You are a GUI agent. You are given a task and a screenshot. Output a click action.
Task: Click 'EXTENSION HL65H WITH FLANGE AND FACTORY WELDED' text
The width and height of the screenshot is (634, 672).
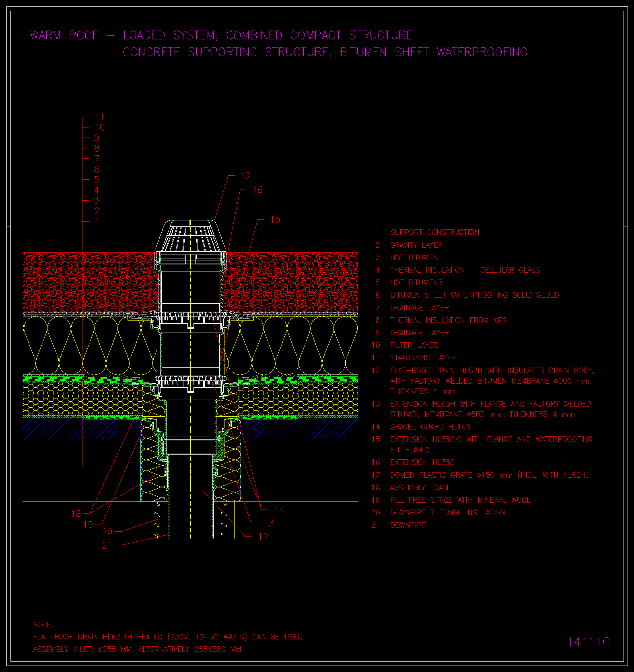pyautogui.click(x=490, y=404)
